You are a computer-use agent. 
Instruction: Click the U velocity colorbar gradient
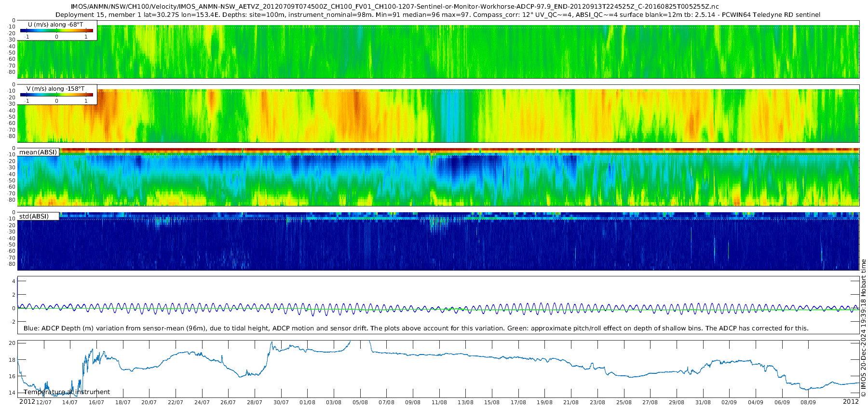click(57, 31)
